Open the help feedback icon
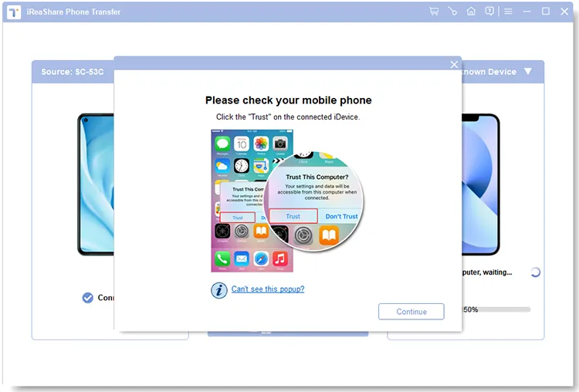The height and width of the screenshot is (392, 579). [489, 12]
